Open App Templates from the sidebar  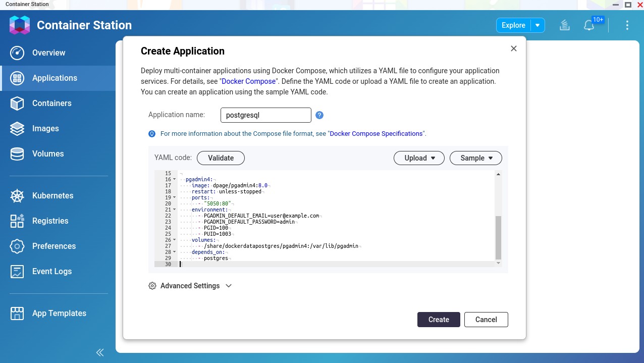pyautogui.click(x=59, y=313)
